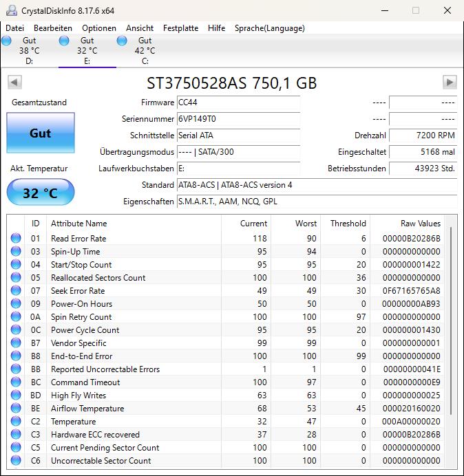Viewport: 464px width, 476px height.
Task: Select drive E: tab at 32 °C
Action: click(x=87, y=50)
